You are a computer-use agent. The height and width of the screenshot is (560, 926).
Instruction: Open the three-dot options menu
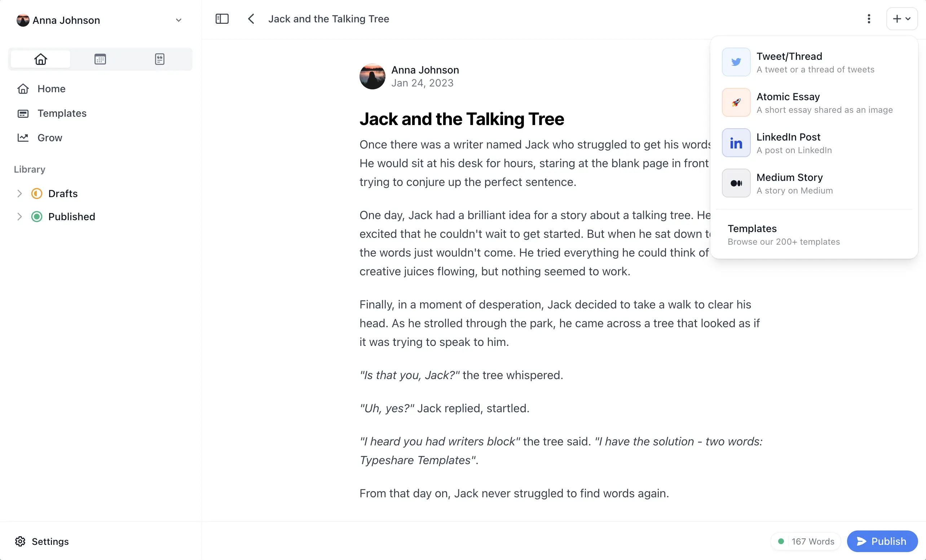click(x=869, y=19)
